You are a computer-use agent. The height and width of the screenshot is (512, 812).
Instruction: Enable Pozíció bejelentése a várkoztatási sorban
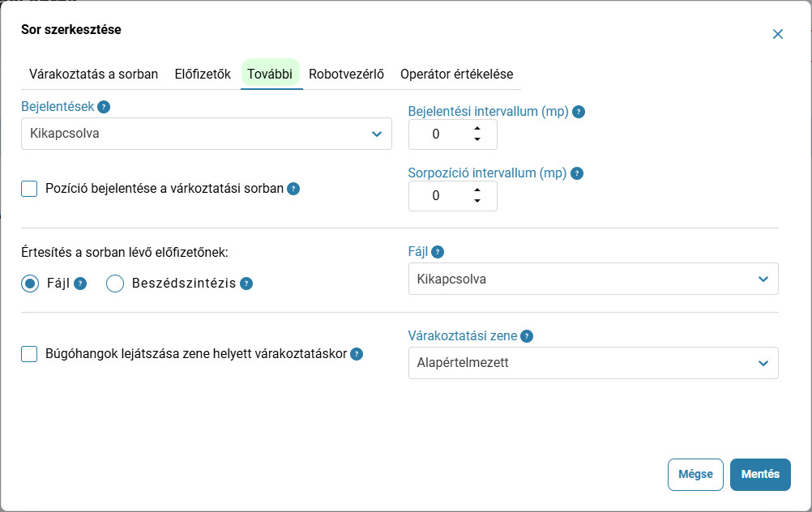[x=29, y=189]
